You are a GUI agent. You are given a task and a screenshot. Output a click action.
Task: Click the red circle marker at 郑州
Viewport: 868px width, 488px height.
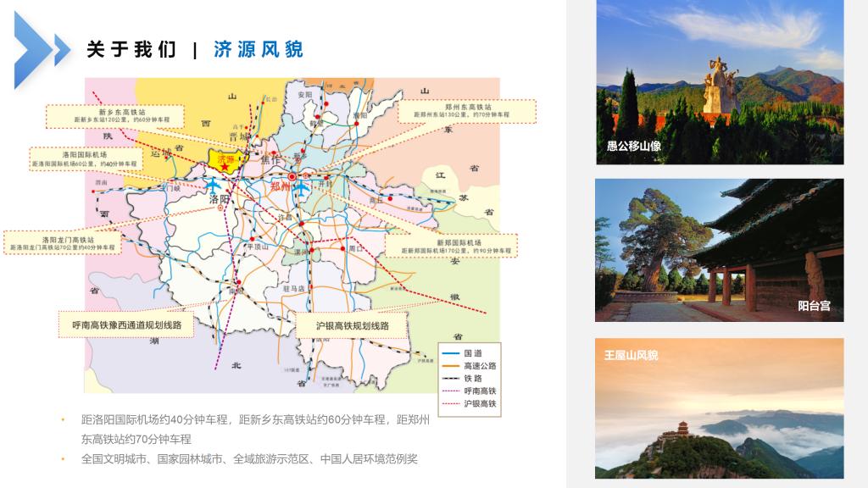point(292,177)
